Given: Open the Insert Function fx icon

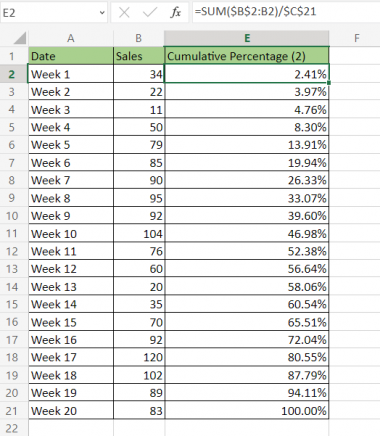Looking at the screenshot, I should 176,13.
